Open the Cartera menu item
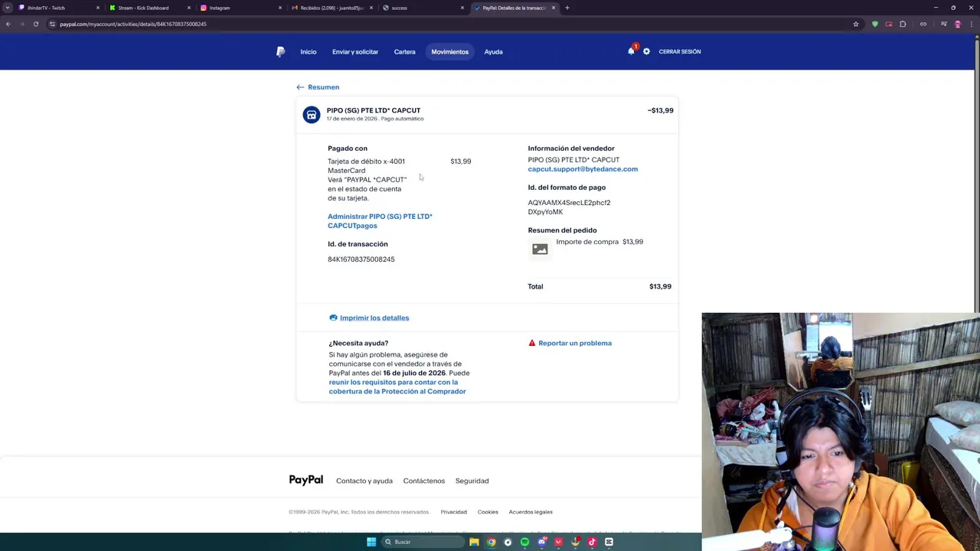The height and width of the screenshot is (551, 980). point(405,52)
